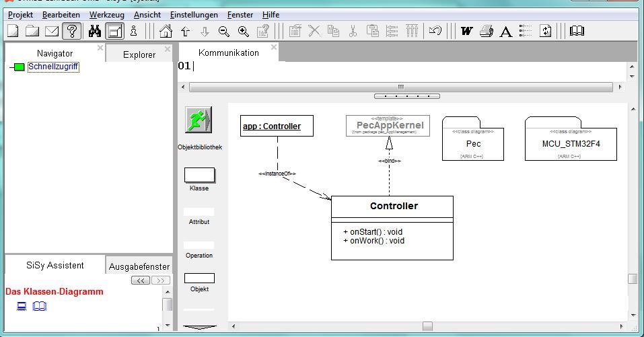Click the undo arrow icon
This screenshot has width=644, height=337.
(x=435, y=30)
